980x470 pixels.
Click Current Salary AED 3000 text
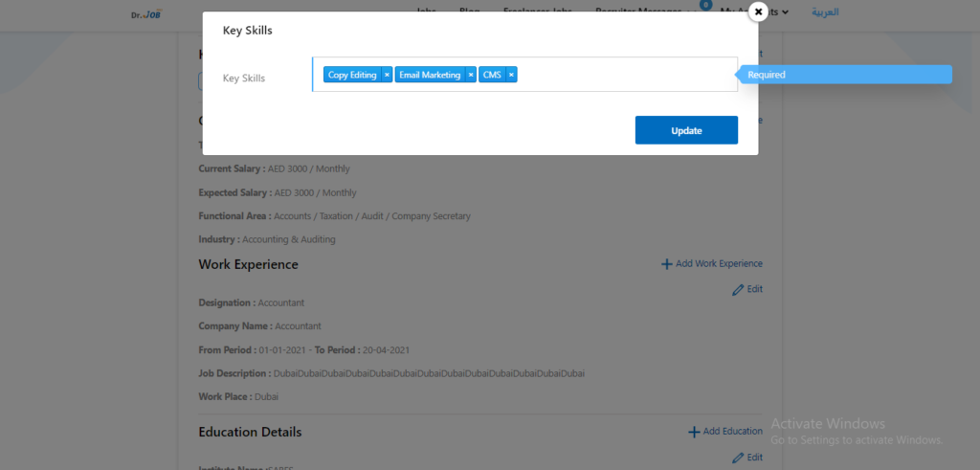[x=275, y=168]
